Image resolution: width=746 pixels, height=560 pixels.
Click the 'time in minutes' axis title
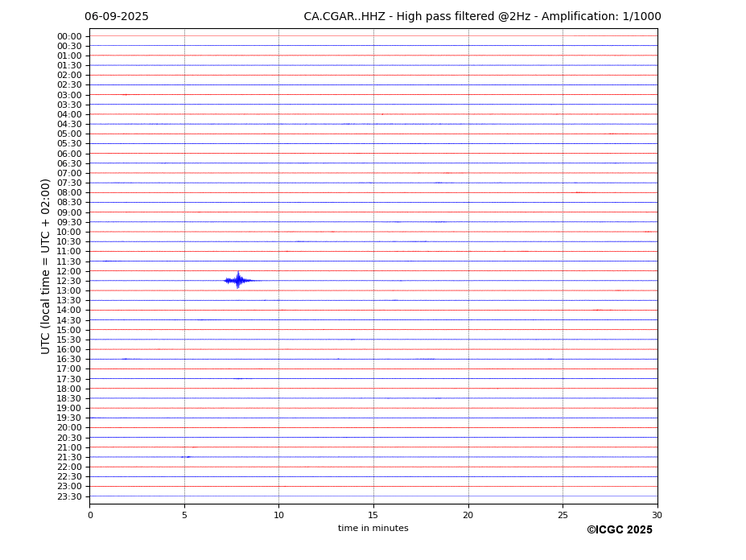click(373, 528)
